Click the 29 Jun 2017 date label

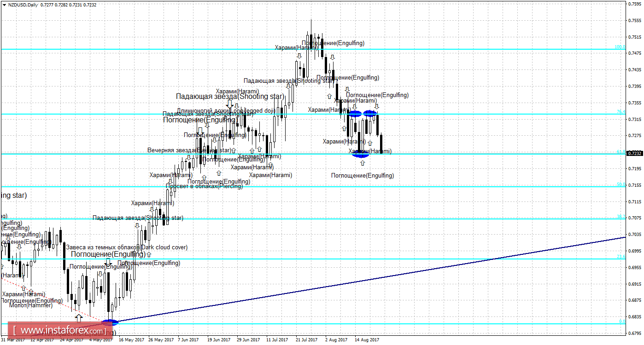(248, 340)
